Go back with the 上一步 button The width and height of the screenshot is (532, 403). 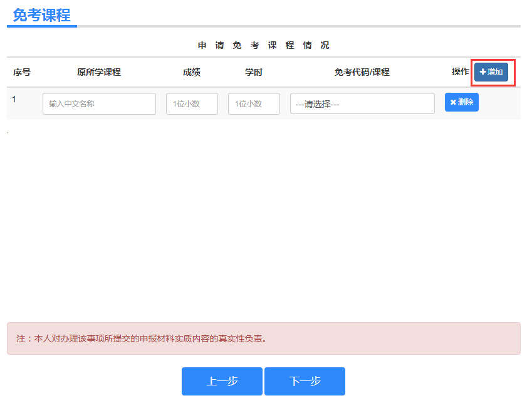click(222, 381)
